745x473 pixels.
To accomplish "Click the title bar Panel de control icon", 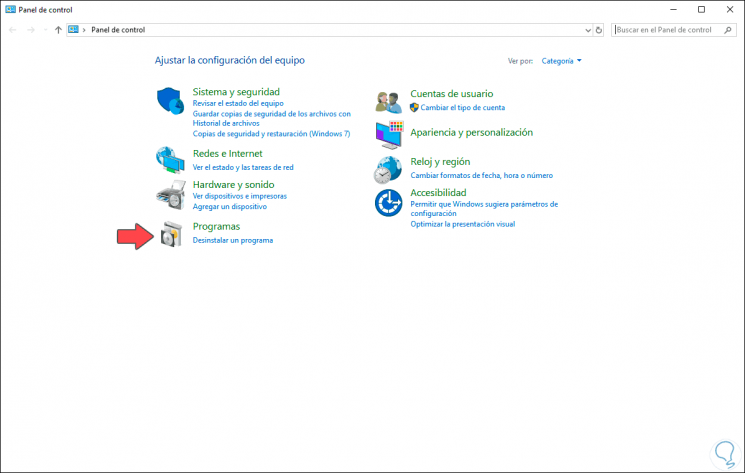I will 10,9.
